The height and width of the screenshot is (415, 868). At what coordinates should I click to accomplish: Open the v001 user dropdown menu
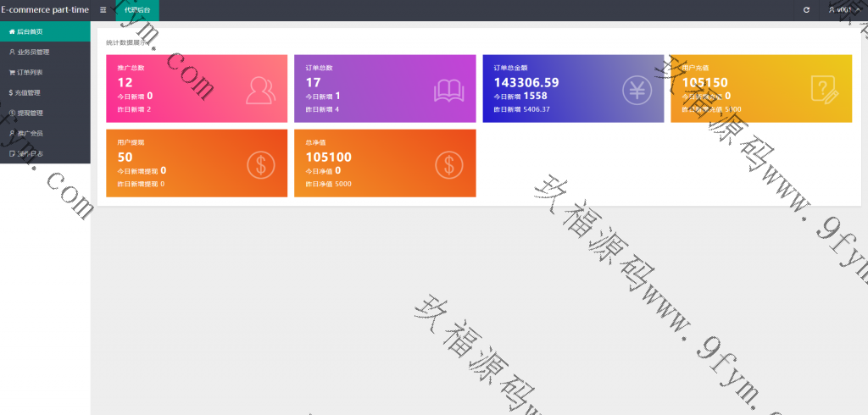[x=842, y=10]
